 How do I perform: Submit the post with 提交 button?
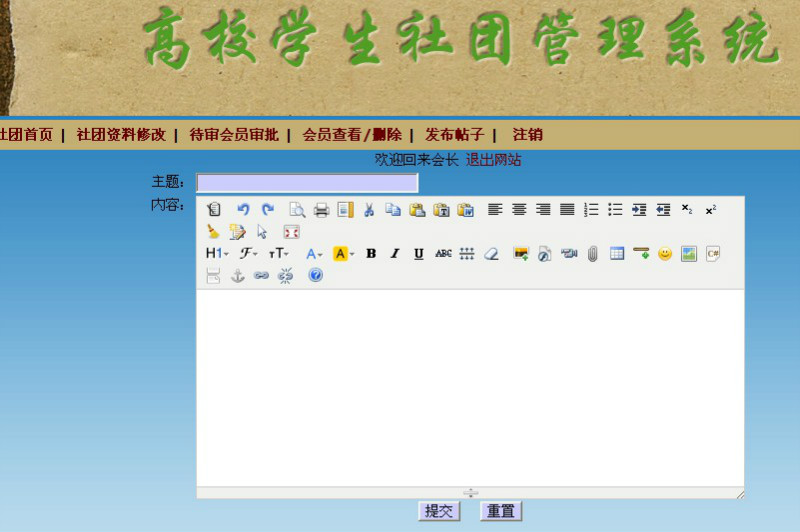click(x=439, y=511)
